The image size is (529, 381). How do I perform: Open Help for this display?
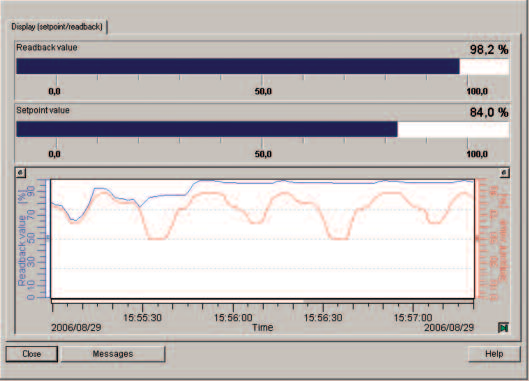[494, 354]
